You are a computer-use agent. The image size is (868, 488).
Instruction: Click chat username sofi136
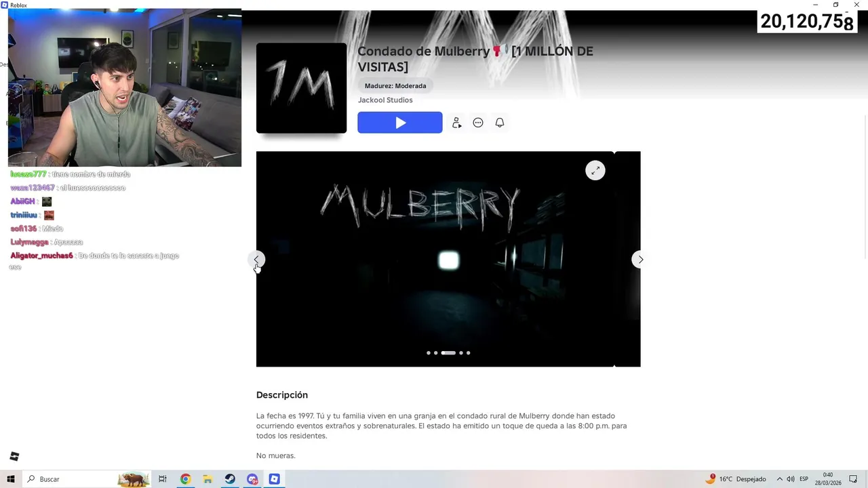click(23, 228)
